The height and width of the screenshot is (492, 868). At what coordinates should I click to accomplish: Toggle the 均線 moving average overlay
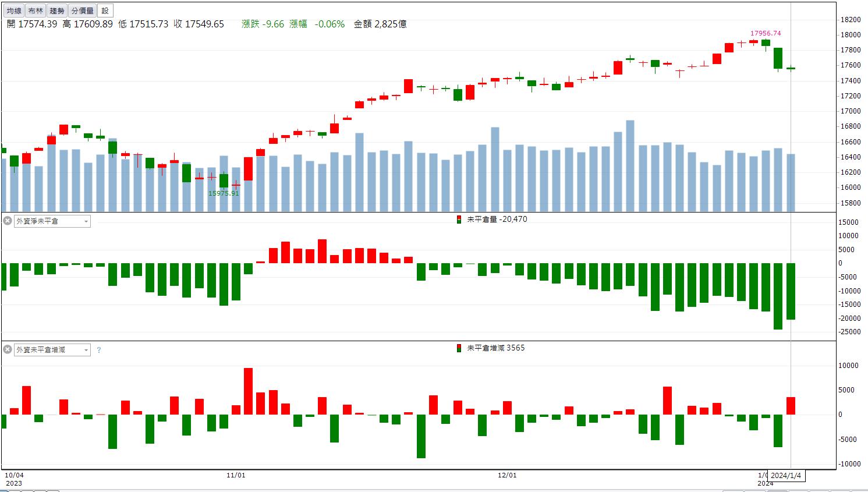coord(14,10)
